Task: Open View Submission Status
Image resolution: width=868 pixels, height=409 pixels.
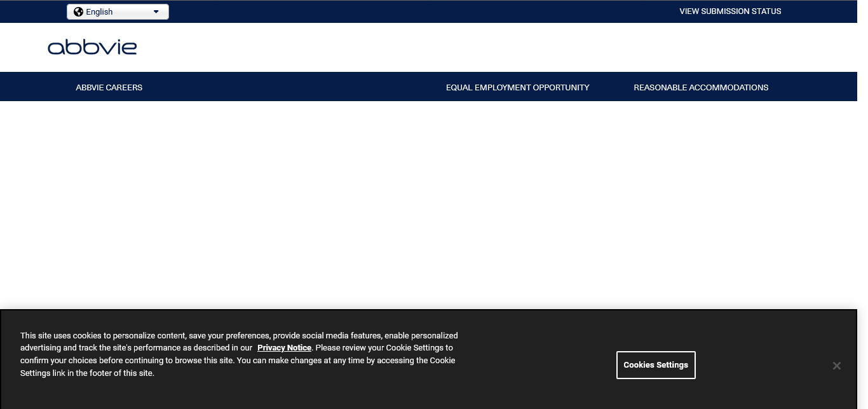Action: 730,11
